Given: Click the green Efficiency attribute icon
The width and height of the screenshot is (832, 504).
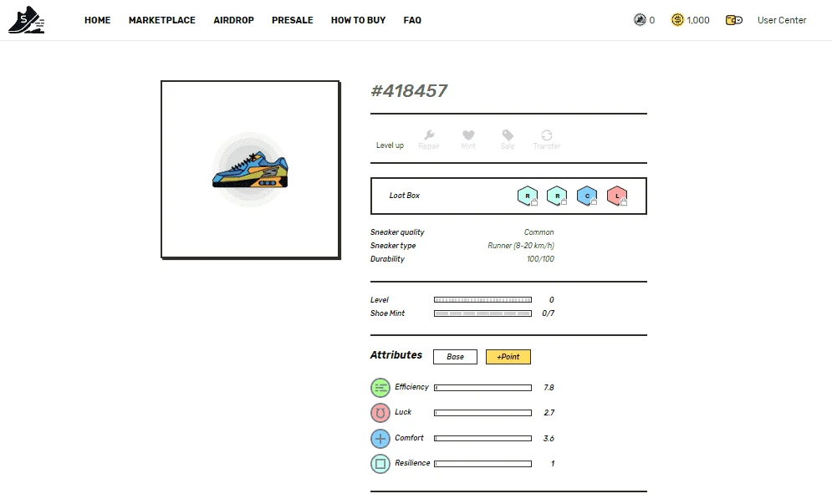Looking at the screenshot, I should 380,388.
